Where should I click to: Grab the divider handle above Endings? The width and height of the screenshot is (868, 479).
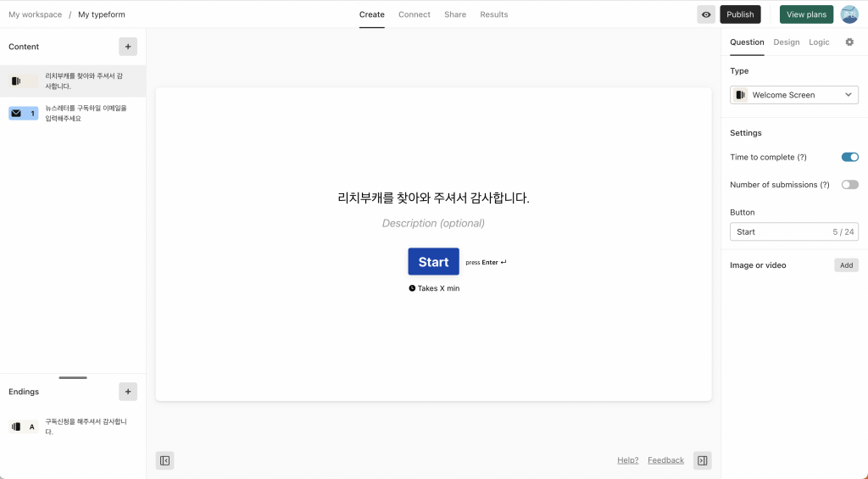coord(73,377)
